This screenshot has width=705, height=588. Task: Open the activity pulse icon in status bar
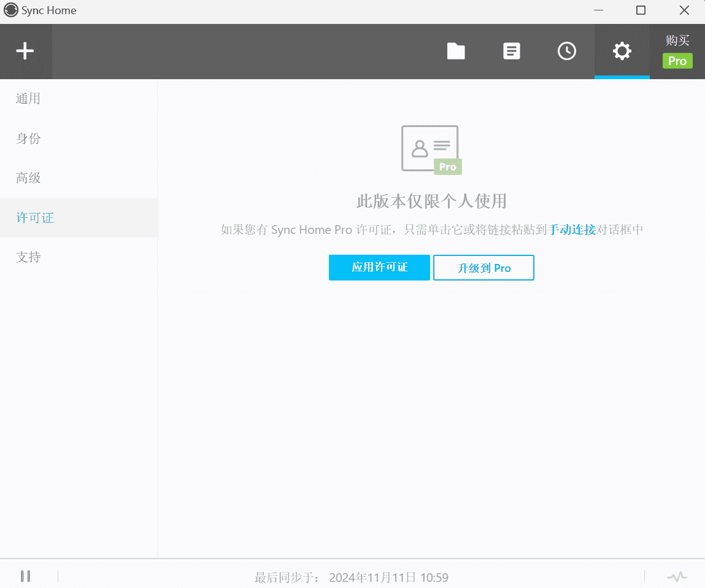(677, 576)
